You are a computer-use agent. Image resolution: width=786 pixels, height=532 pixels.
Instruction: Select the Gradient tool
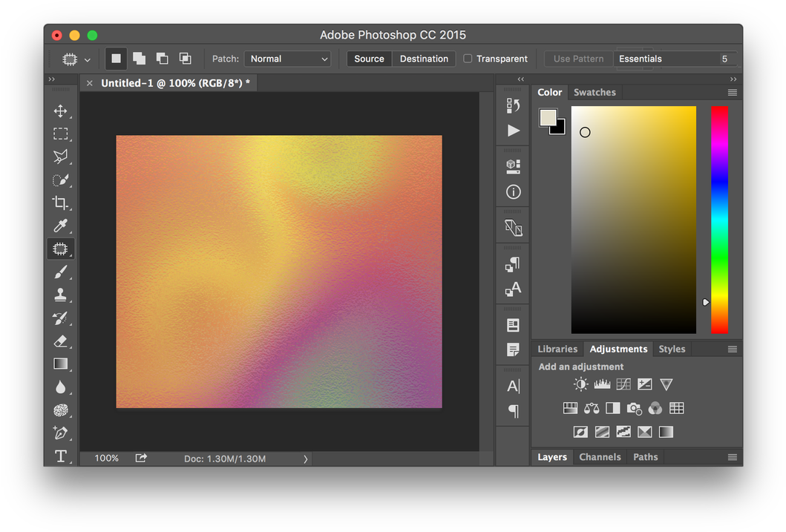pos(61,364)
